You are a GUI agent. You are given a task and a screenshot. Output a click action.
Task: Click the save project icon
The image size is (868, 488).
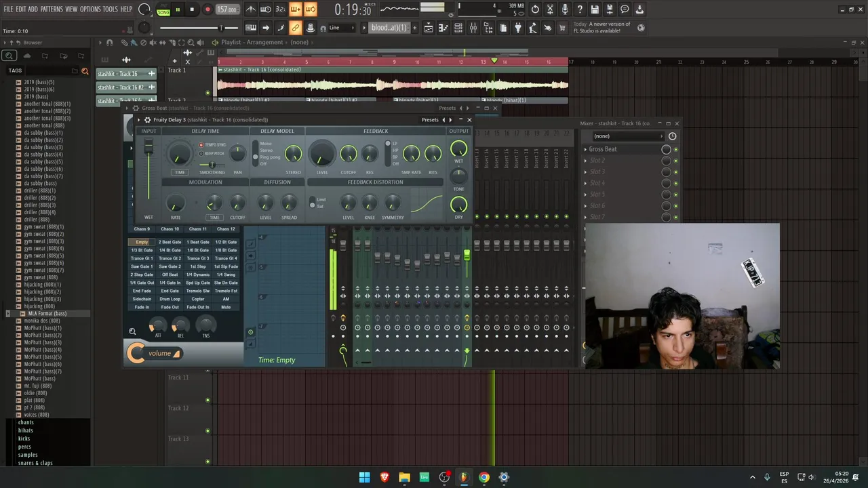tap(595, 9)
